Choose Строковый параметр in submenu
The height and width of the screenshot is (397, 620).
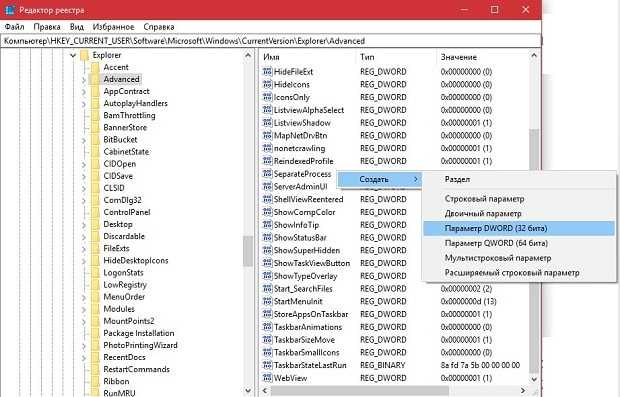coord(519,199)
